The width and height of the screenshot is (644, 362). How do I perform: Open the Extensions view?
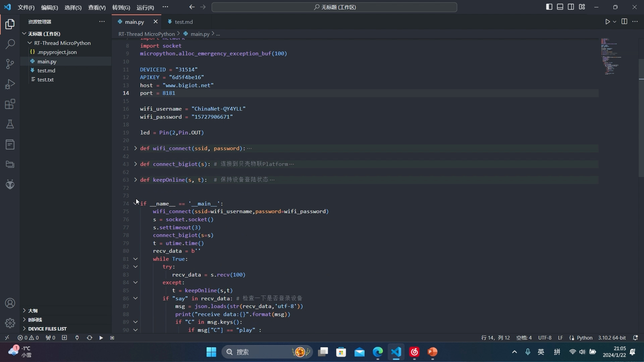pos(10,104)
